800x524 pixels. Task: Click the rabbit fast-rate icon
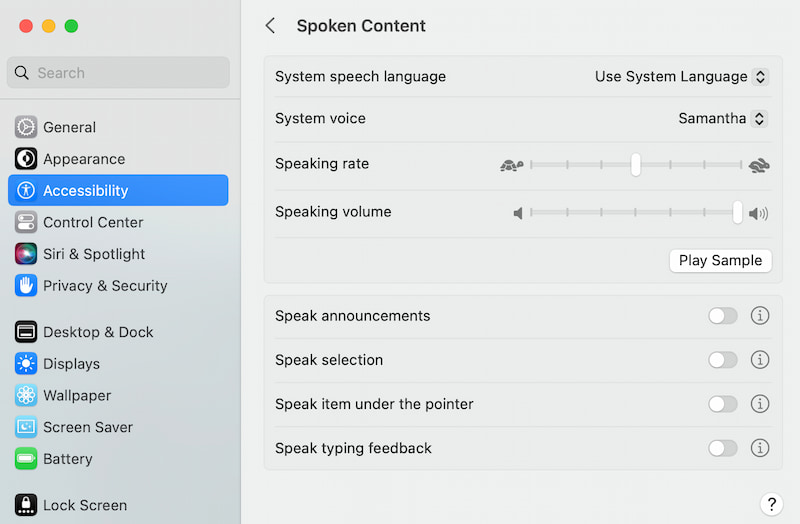click(x=759, y=165)
